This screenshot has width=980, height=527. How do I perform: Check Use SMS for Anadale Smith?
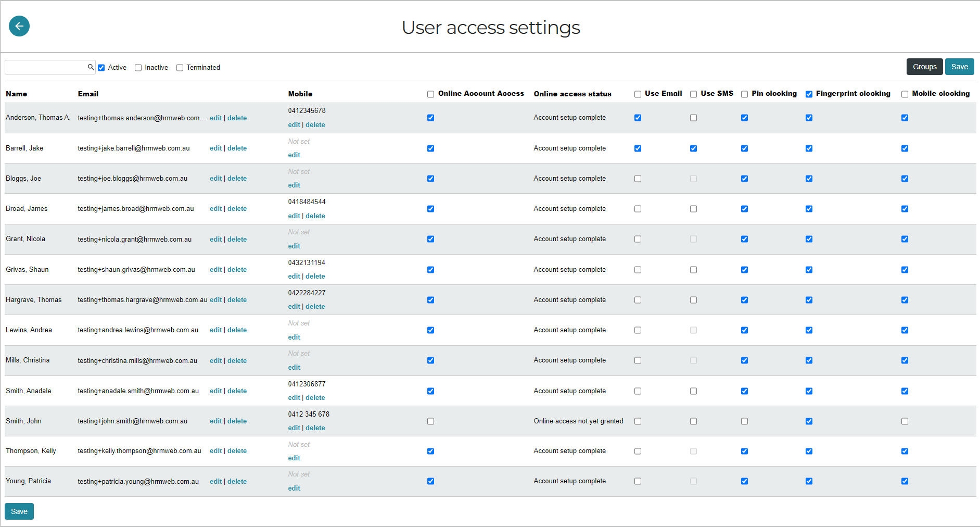tap(693, 391)
